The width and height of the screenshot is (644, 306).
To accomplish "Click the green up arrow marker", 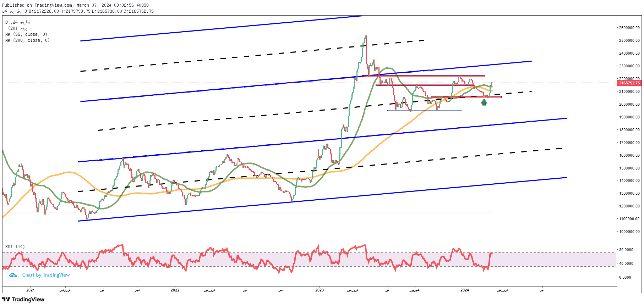I will click(x=484, y=102).
